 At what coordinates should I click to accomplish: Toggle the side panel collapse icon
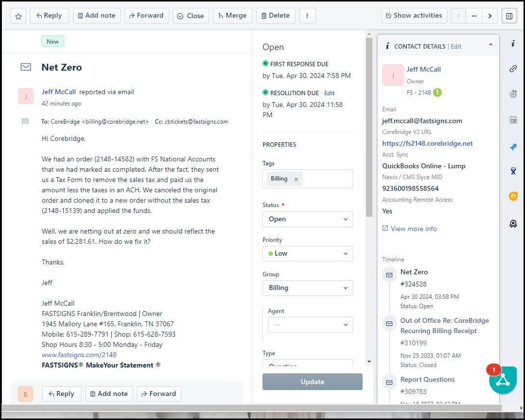509,16
